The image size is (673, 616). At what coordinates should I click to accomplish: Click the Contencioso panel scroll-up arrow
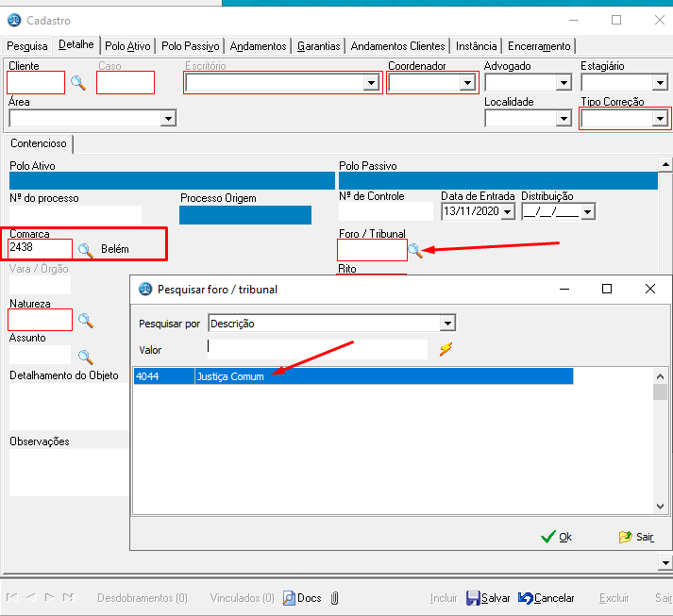pos(665,164)
